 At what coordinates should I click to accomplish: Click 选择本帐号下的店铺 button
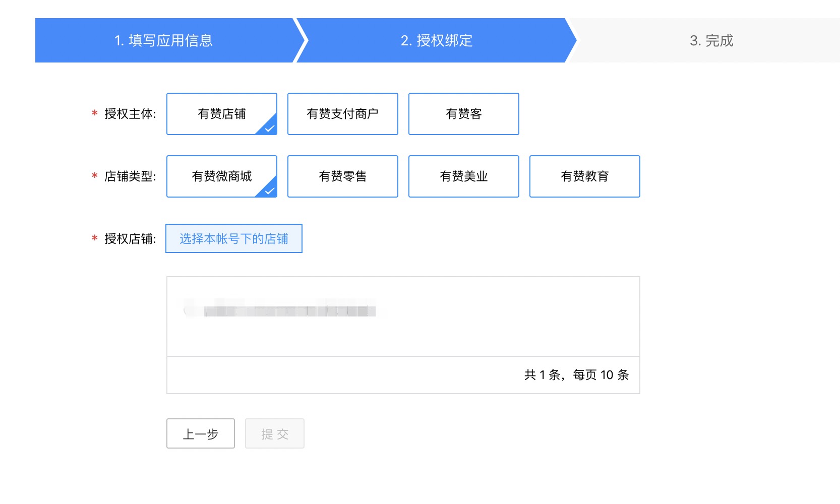234,238
